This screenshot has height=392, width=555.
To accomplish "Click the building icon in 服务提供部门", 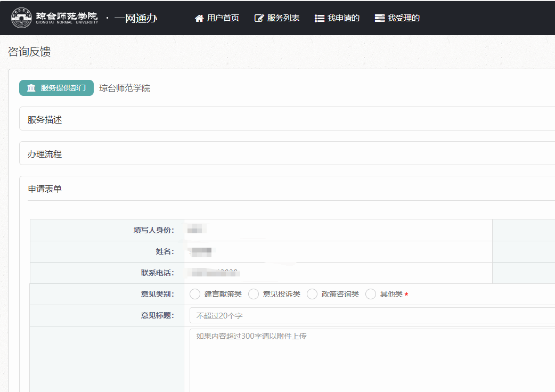I will tap(31, 88).
